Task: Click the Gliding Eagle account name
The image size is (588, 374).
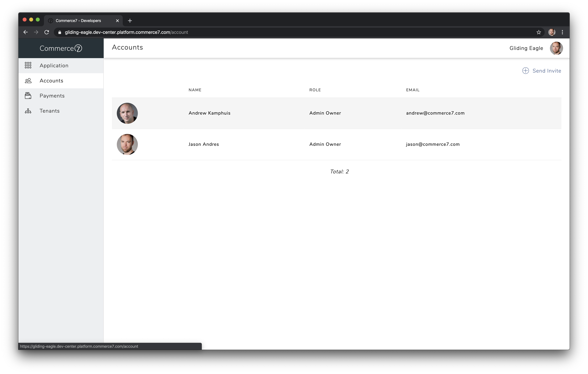Action: point(526,48)
